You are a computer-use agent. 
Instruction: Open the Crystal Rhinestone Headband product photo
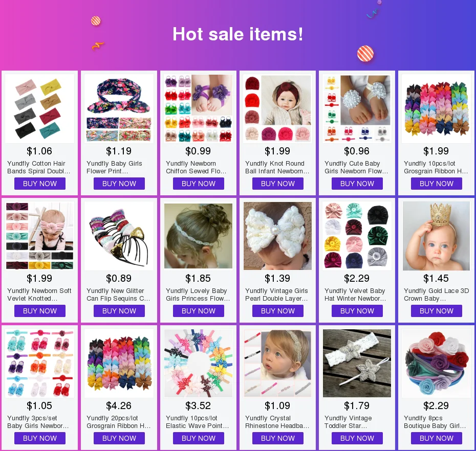point(278,364)
